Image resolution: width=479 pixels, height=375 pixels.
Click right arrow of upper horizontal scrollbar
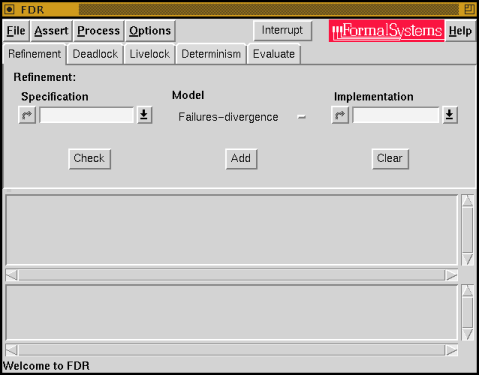tap(451, 275)
